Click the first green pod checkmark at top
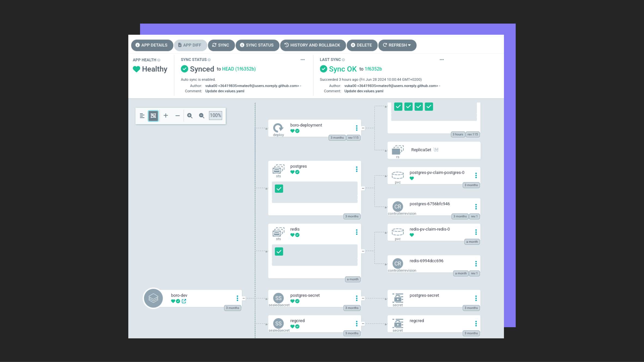Viewport: 644px width, 362px height. click(398, 107)
